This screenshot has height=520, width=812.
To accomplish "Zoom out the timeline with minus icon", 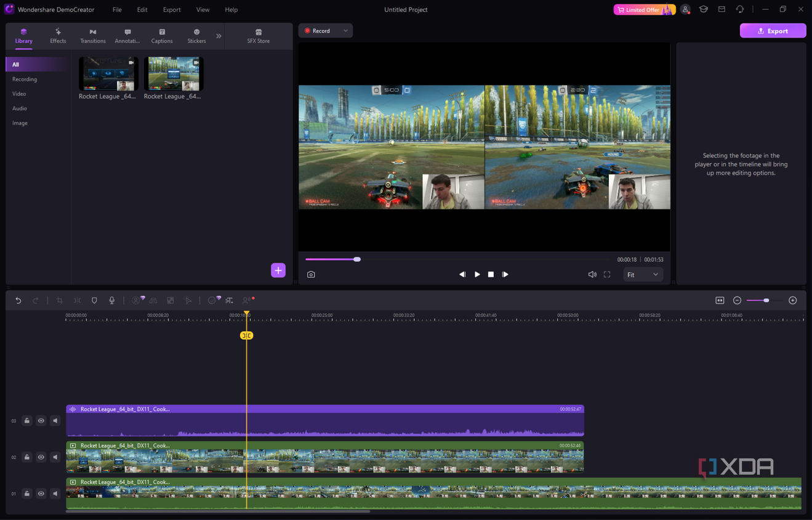I will tap(737, 301).
